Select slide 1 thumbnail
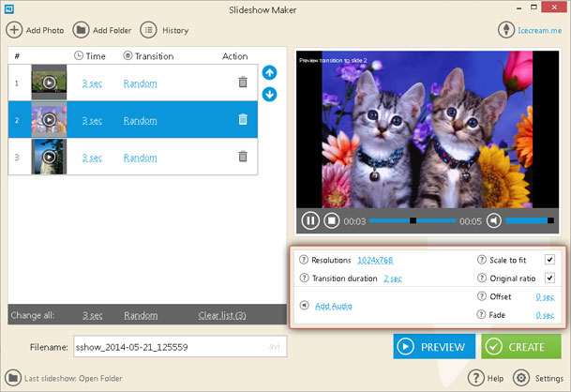This screenshot has height=392, width=571. point(49,83)
